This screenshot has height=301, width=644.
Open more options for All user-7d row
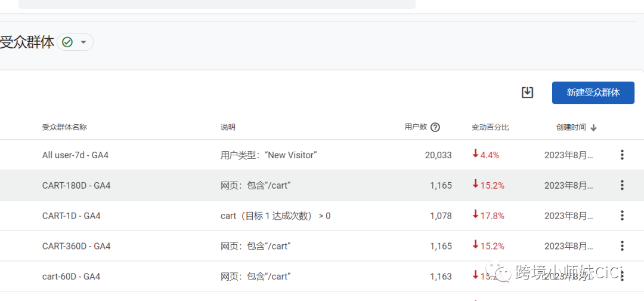pos(622,155)
